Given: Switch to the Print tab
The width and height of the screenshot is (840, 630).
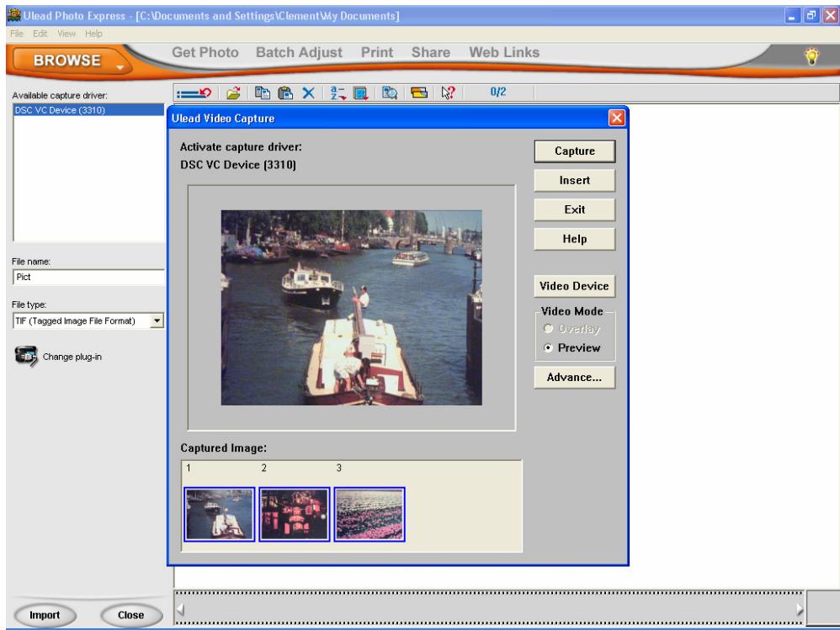Looking at the screenshot, I should (376, 52).
